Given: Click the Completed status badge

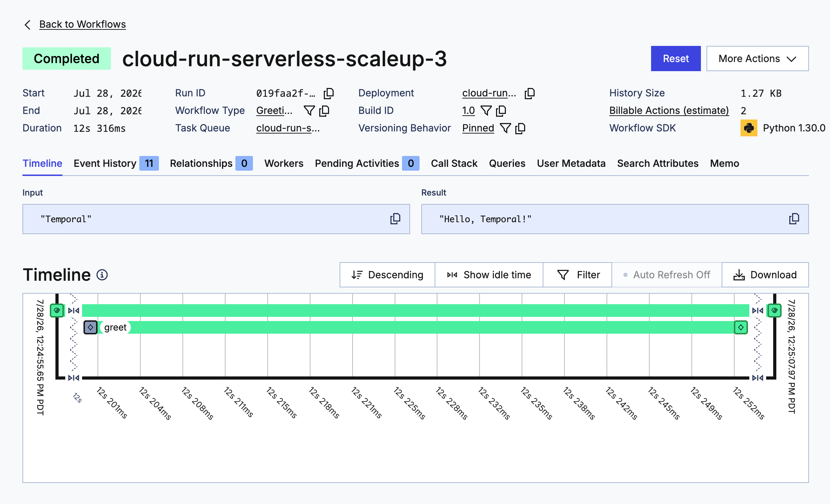Looking at the screenshot, I should pos(67,59).
